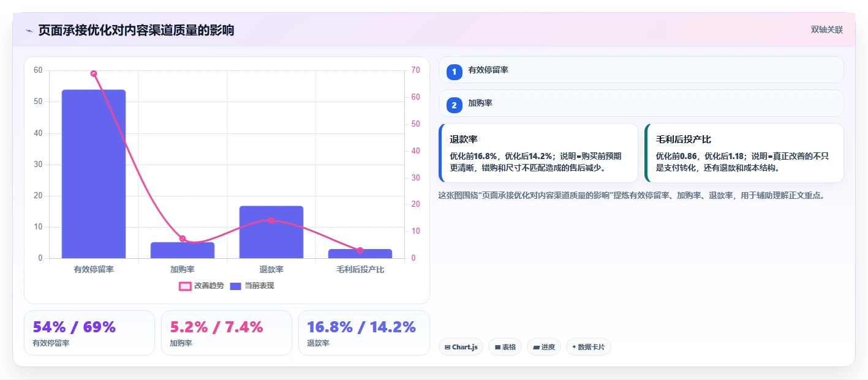Open the 毛利后投产比 detail card

(744, 153)
